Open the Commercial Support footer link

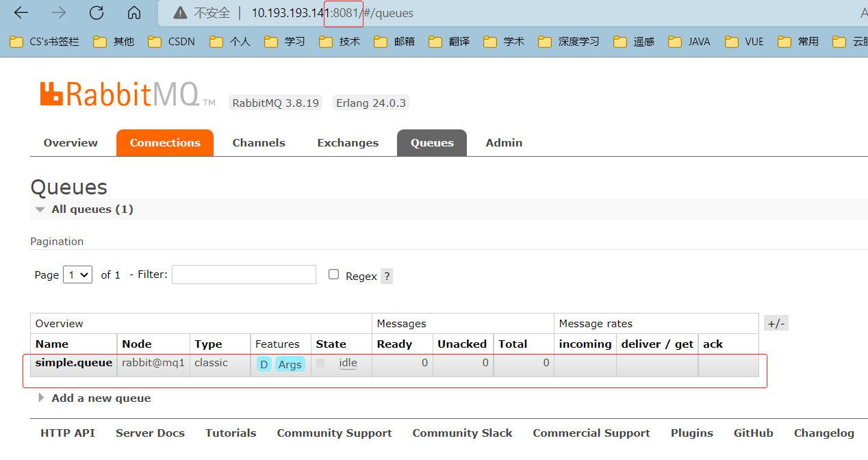click(x=591, y=433)
